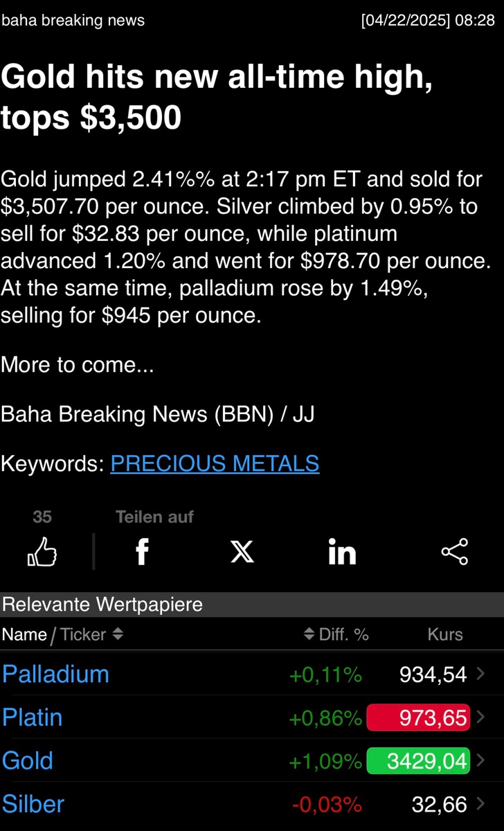The image size is (504, 831).
Task: Expand Silber row chevron
Action: 482,804
